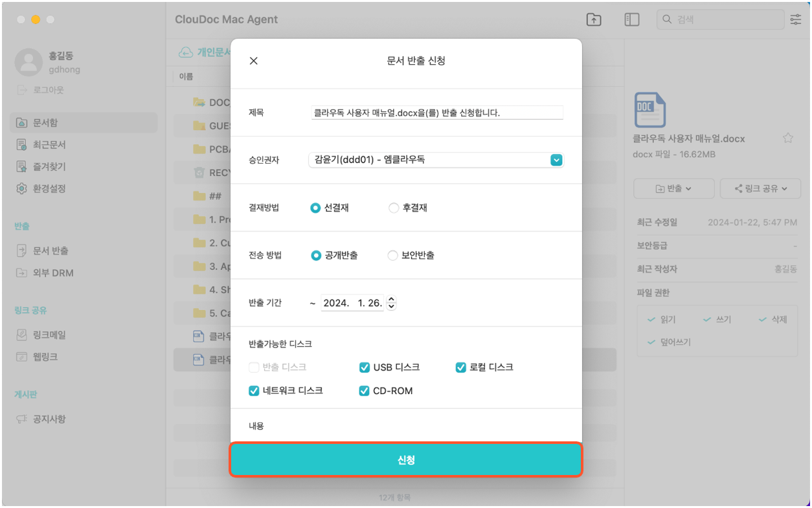Select the folder starting with '1. Pr'

coord(202,219)
